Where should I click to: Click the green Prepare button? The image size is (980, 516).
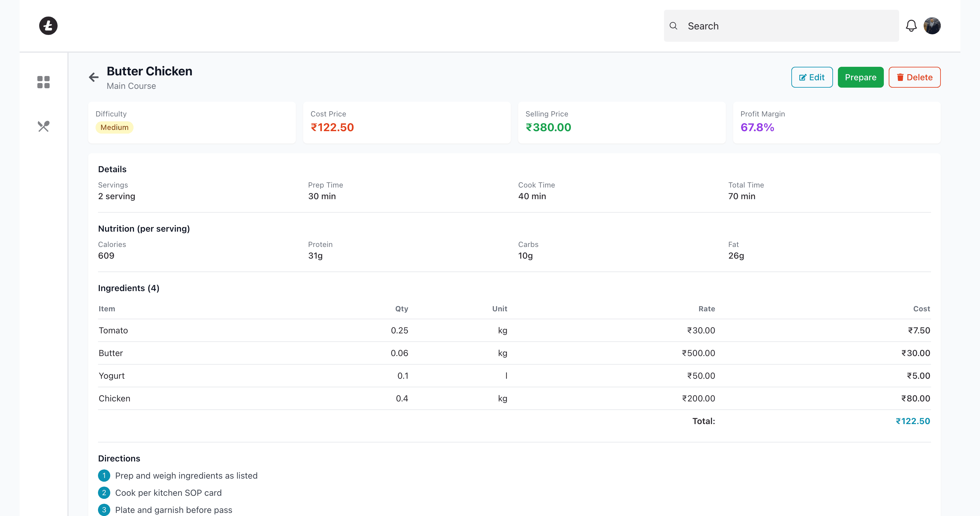861,77
